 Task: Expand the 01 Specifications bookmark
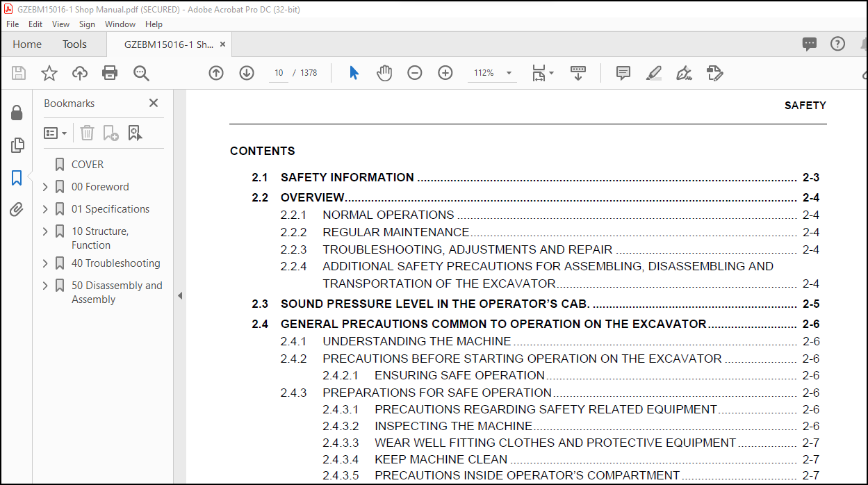[45, 209]
